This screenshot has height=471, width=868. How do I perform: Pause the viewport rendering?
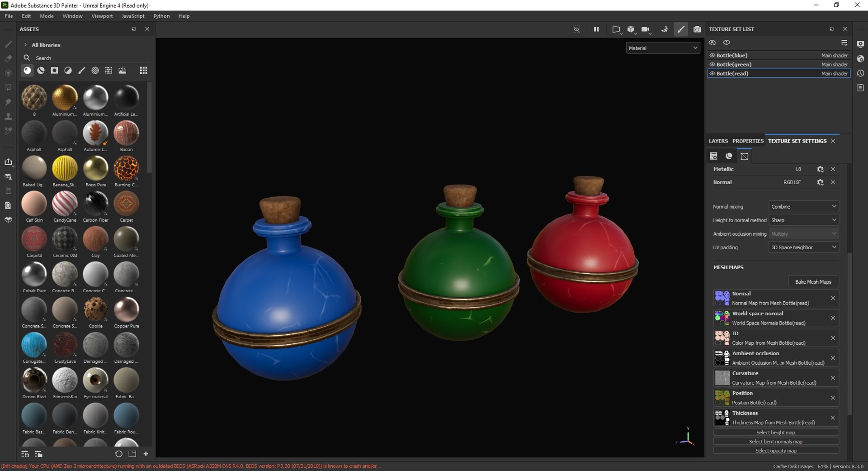[x=596, y=29]
